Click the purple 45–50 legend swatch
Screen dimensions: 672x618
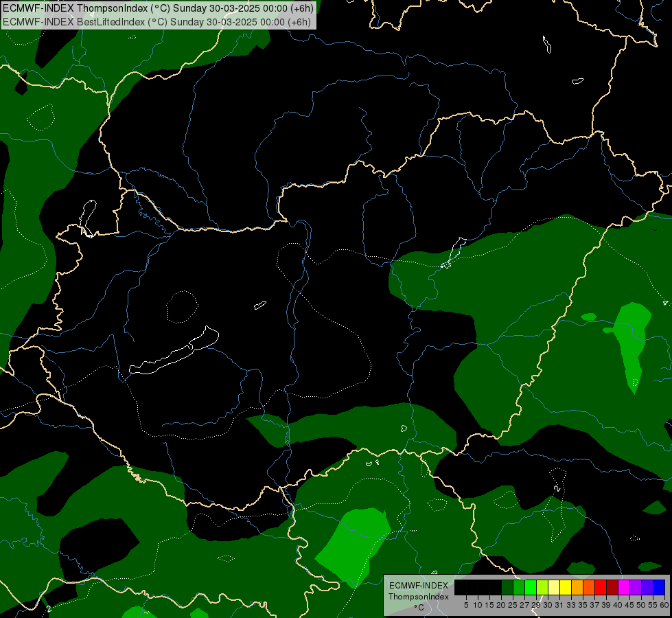pyautogui.click(x=636, y=587)
